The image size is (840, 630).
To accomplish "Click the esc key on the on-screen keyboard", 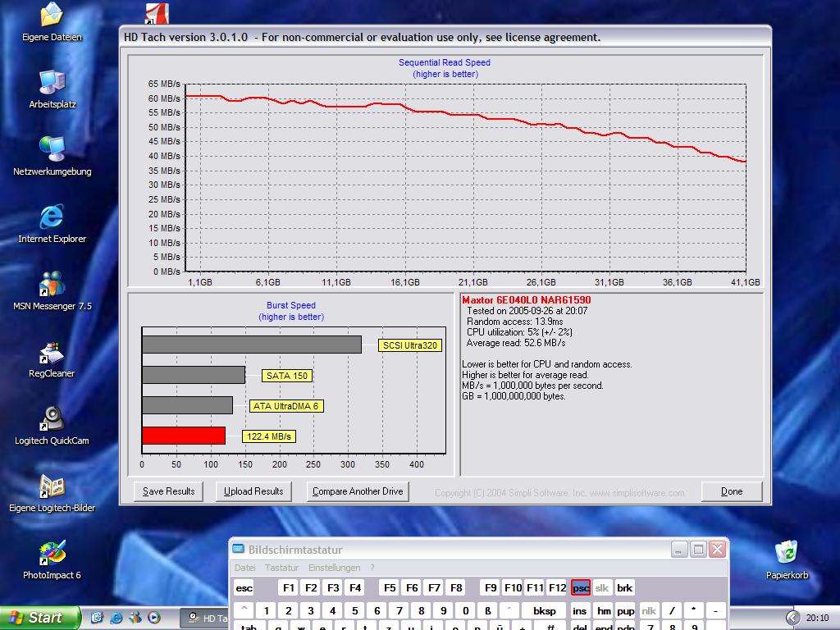I will 244,587.
